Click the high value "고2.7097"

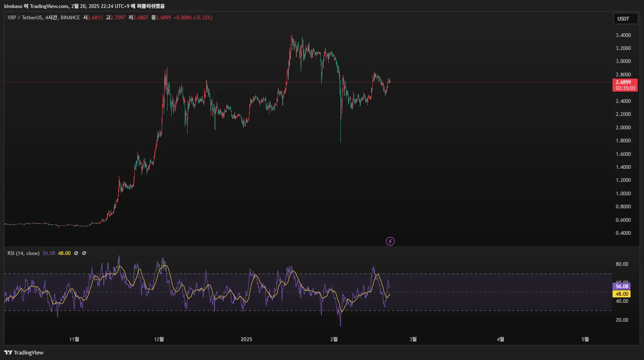point(115,18)
